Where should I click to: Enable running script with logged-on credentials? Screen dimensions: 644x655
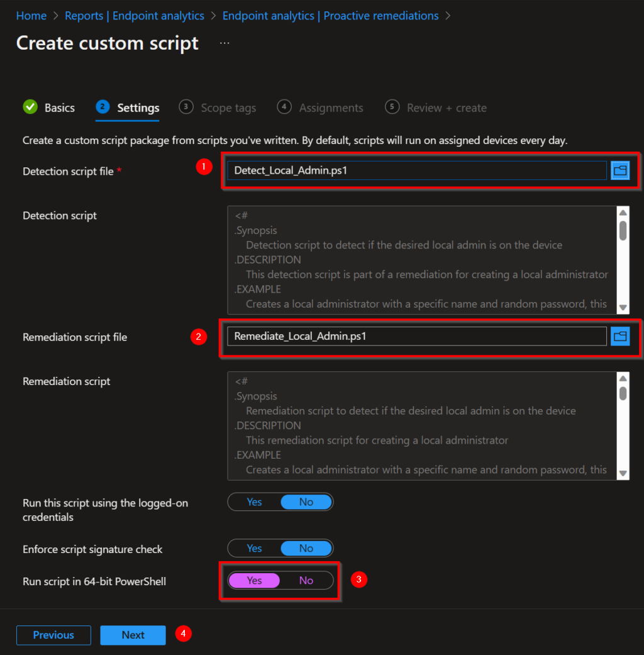click(254, 501)
